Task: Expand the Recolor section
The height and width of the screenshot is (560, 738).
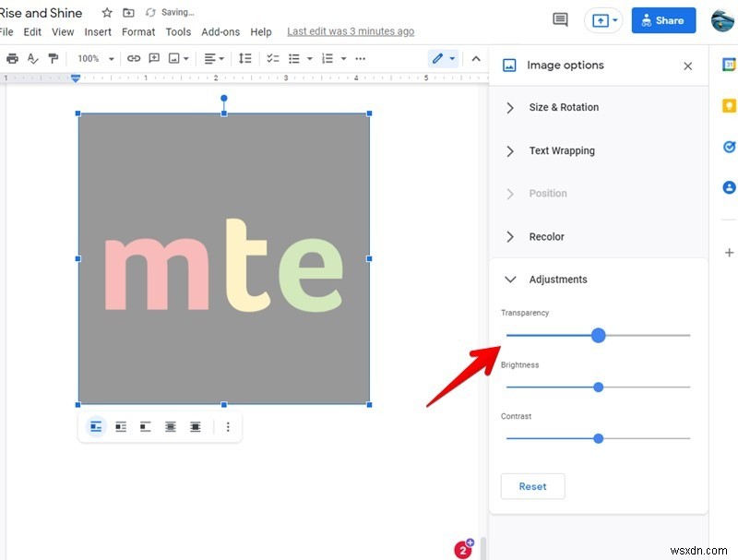Action: [546, 236]
